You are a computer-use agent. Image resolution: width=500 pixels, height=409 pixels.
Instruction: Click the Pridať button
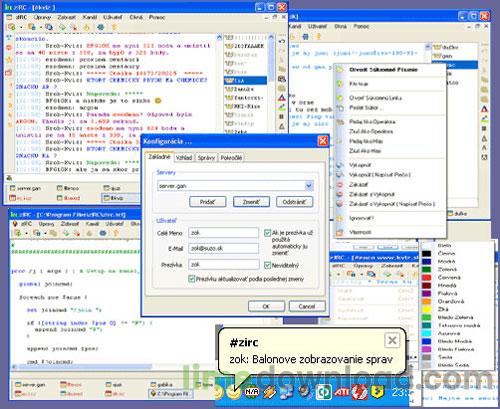click(x=207, y=202)
